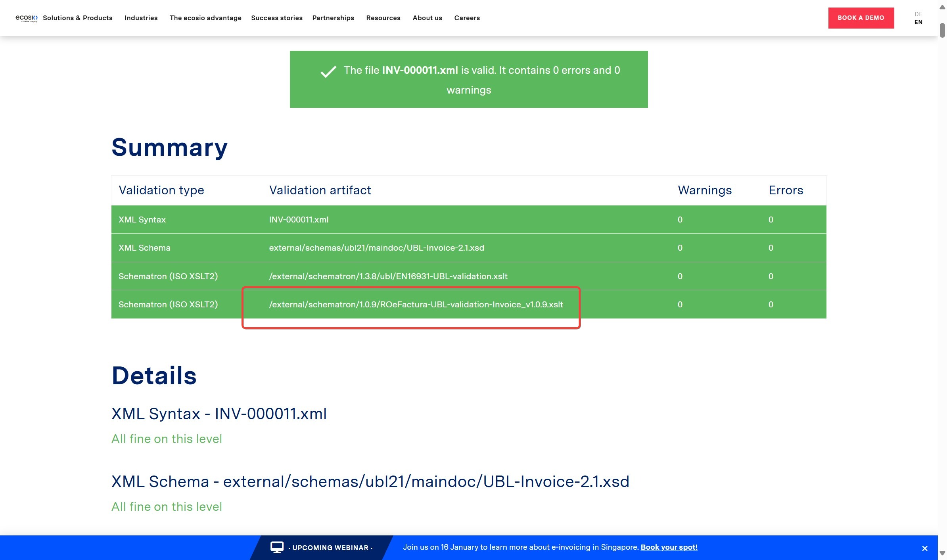This screenshot has width=947, height=560.
Task: Select the EN language option
Action: (x=918, y=23)
